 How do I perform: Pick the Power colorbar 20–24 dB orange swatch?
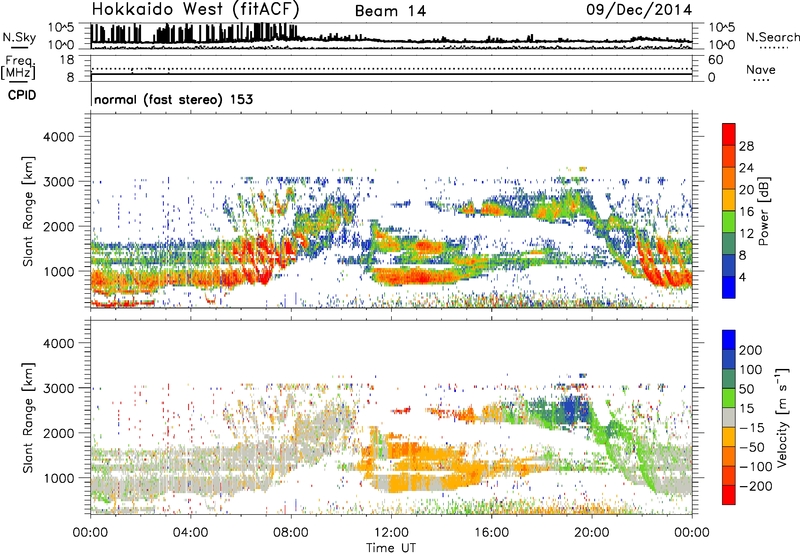pos(729,178)
